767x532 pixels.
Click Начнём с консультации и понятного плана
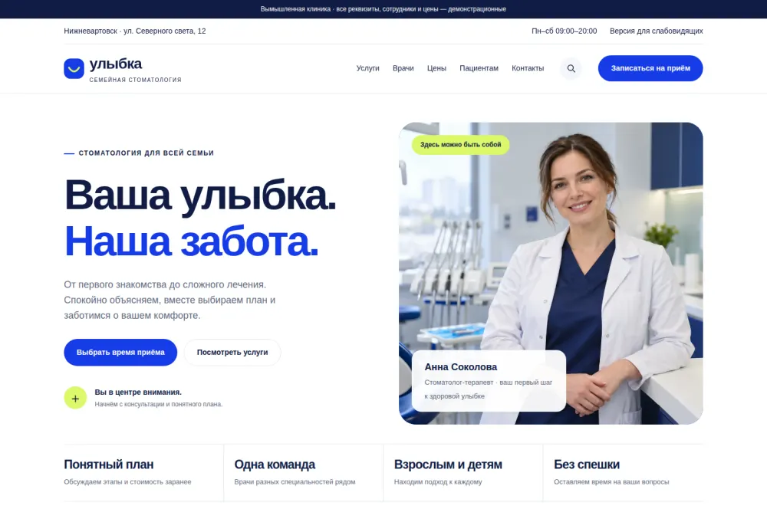[x=159, y=405]
